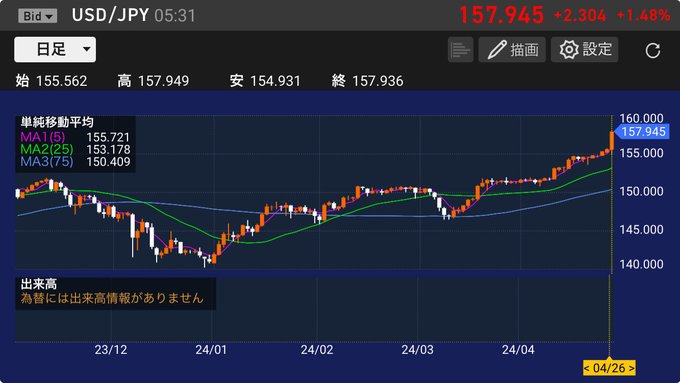This screenshot has height=383, width=680.
Task: Click the 23/12 date axis label
Action: [x=111, y=350]
